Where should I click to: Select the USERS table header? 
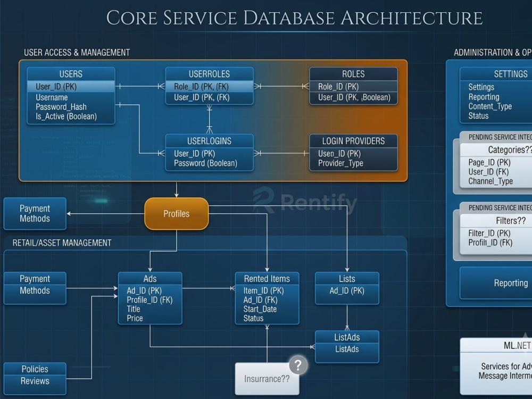[x=71, y=74]
